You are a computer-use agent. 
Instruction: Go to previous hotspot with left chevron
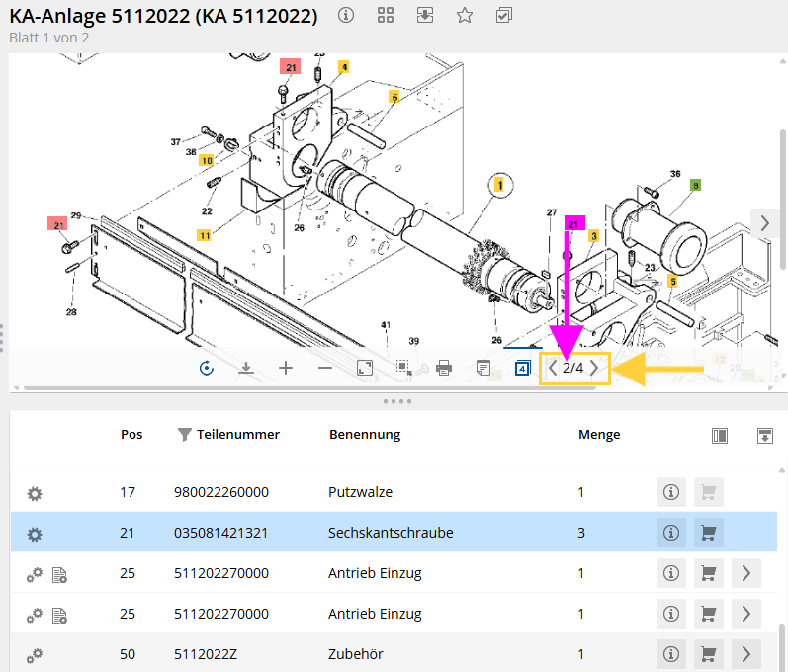point(553,369)
